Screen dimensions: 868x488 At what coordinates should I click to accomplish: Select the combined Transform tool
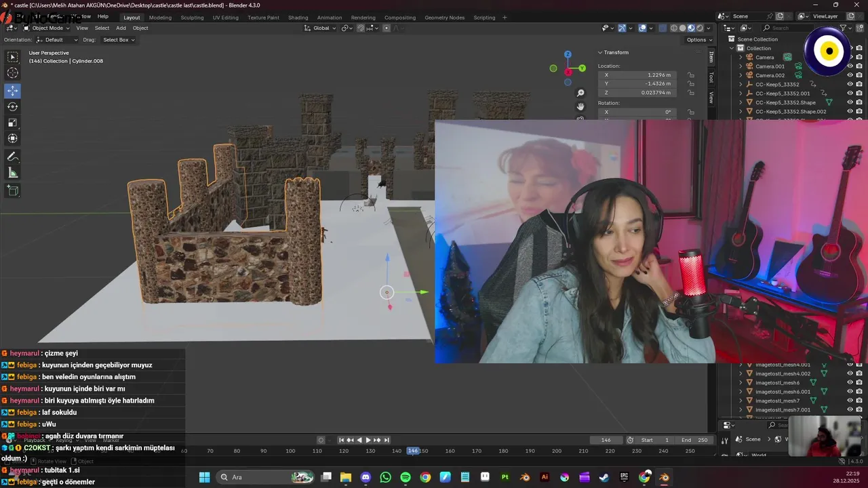point(13,139)
